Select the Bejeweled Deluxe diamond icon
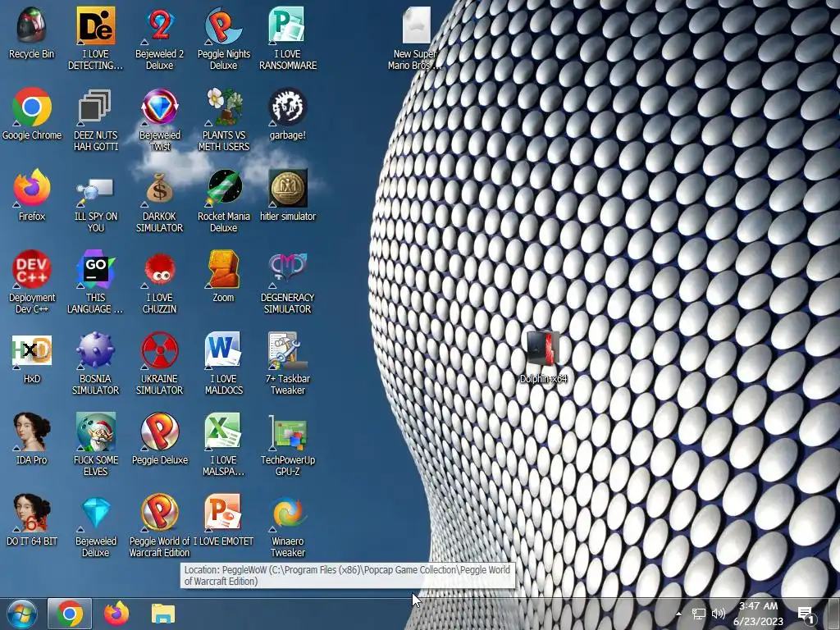The height and width of the screenshot is (630, 840). pyautogui.click(x=95, y=513)
